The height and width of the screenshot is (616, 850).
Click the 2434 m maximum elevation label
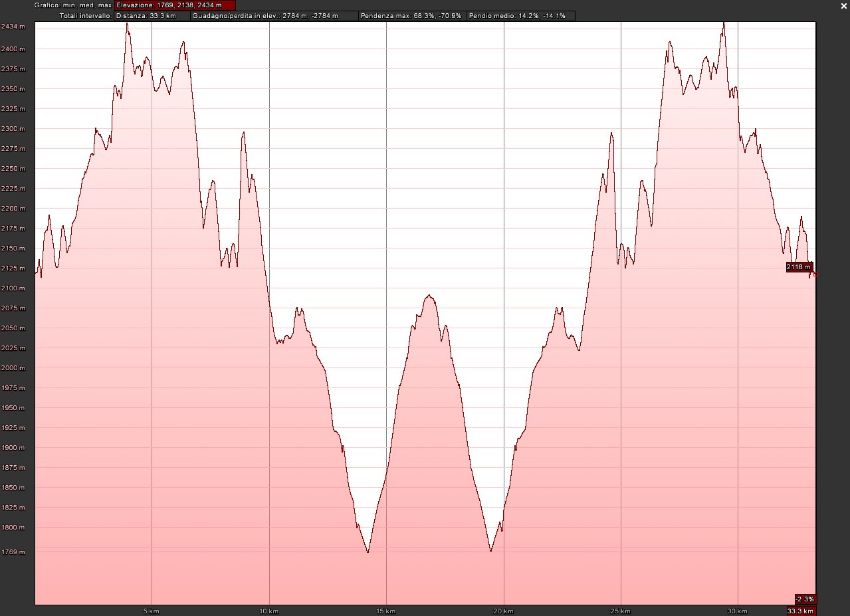tap(13, 27)
